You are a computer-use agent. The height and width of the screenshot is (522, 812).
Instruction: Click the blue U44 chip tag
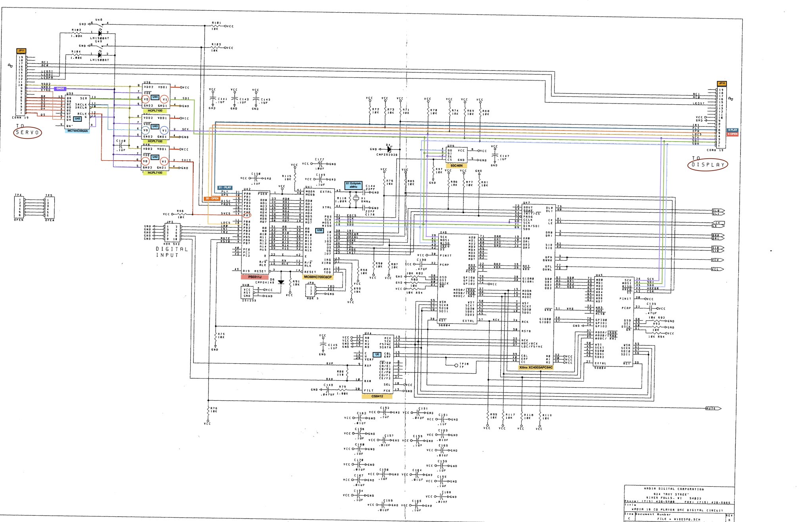pos(155,97)
